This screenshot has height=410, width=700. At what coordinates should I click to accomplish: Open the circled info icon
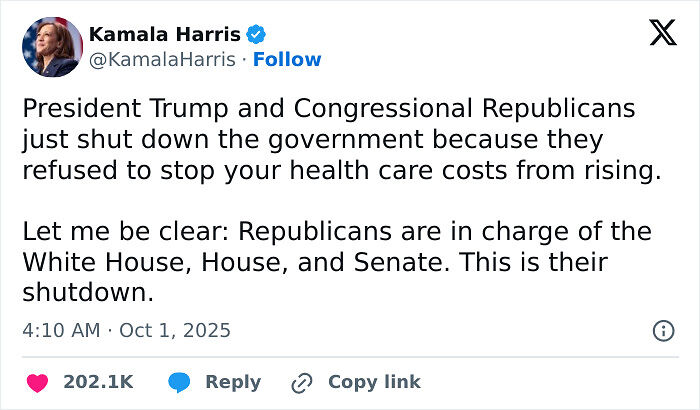pyautogui.click(x=662, y=330)
